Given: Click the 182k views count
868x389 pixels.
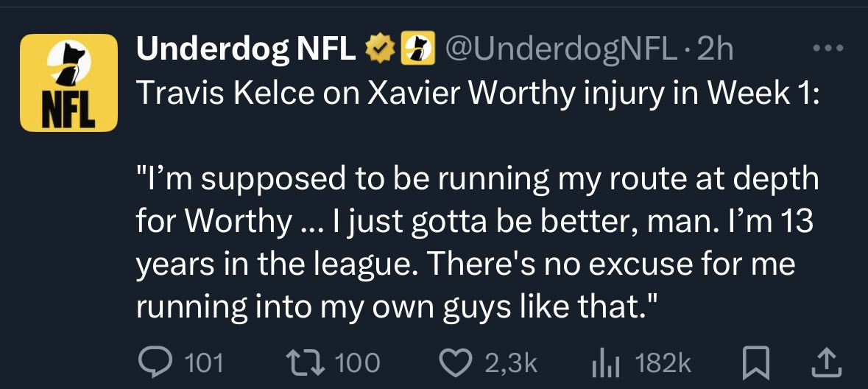Looking at the screenshot, I should (x=663, y=362).
